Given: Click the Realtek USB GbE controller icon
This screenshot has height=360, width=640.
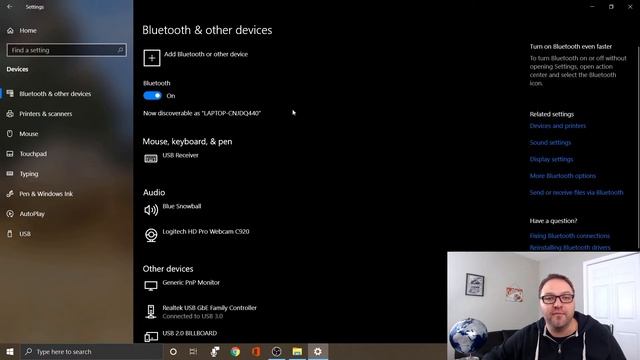Looking at the screenshot, I should click(x=151, y=311).
